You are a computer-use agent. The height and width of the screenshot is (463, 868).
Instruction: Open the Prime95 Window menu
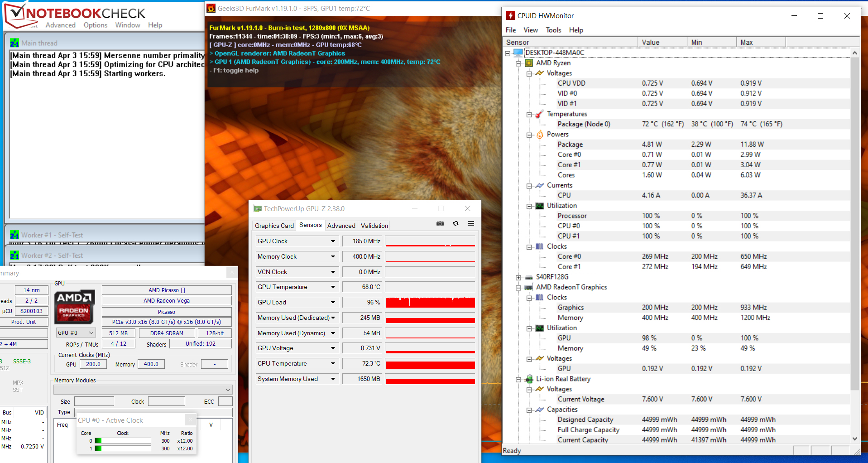pos(128,25)
